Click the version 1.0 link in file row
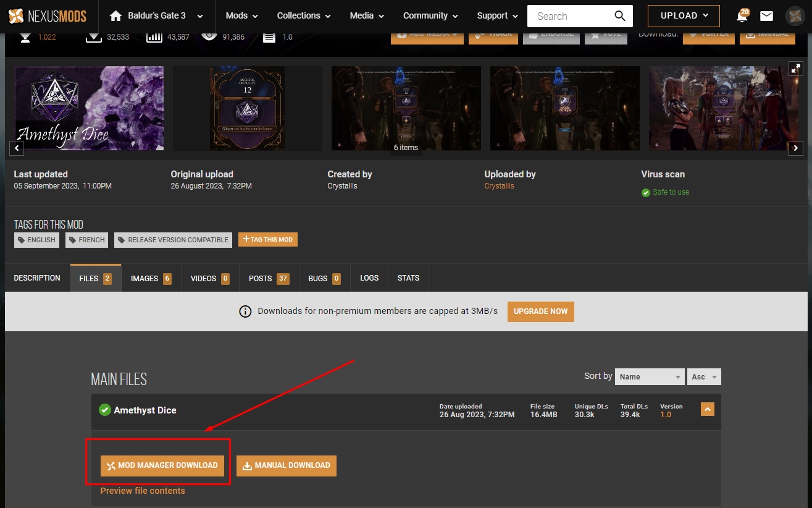This screenshot has width=812, height=508. [666, 415]
